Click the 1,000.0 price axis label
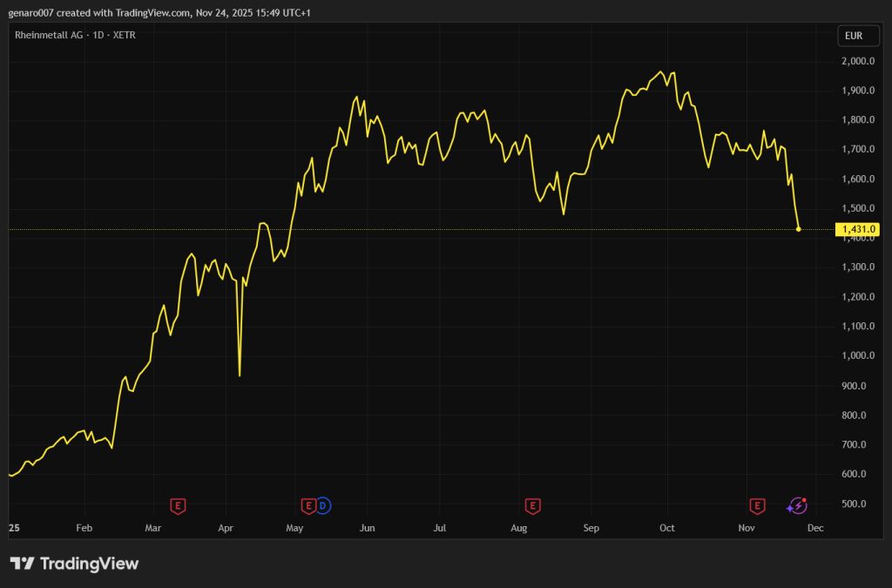Viewport: 892px width, 588px height. [858, 355]
